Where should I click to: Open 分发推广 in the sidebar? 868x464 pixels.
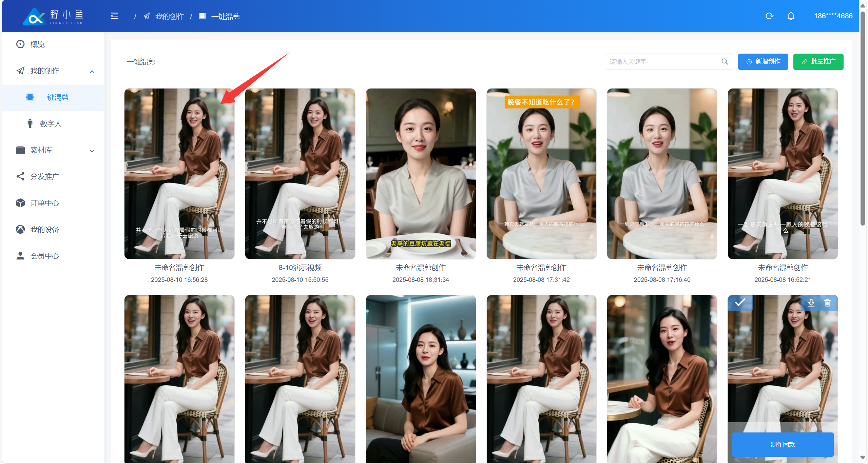[x=45, y=177]
